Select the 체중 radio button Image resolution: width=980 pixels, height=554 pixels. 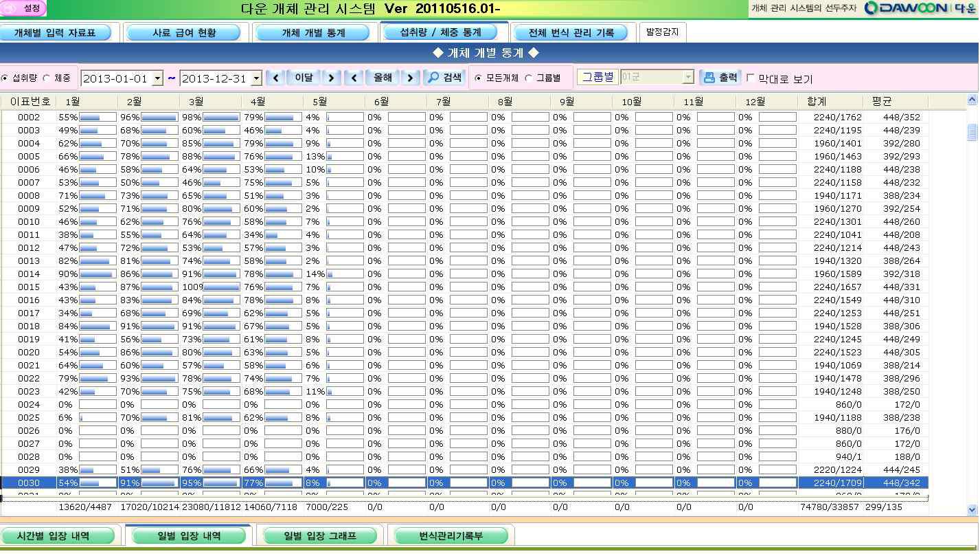click(47, 78)
